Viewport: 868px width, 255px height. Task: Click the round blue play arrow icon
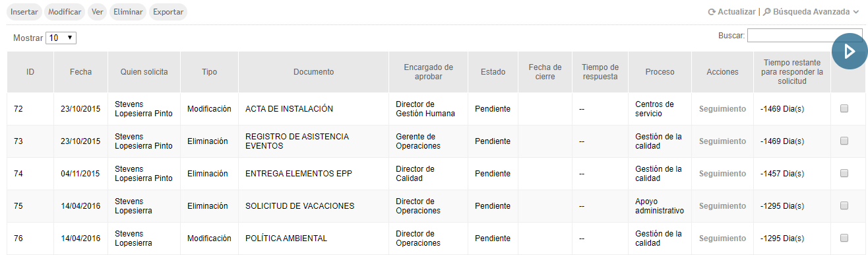click(850, 51)
